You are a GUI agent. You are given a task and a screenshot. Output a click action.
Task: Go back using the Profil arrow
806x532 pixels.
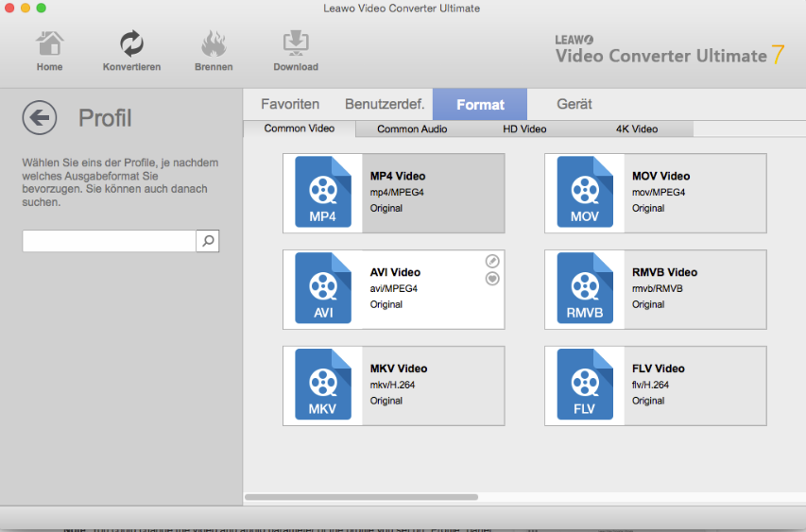[x=39, y=117]
